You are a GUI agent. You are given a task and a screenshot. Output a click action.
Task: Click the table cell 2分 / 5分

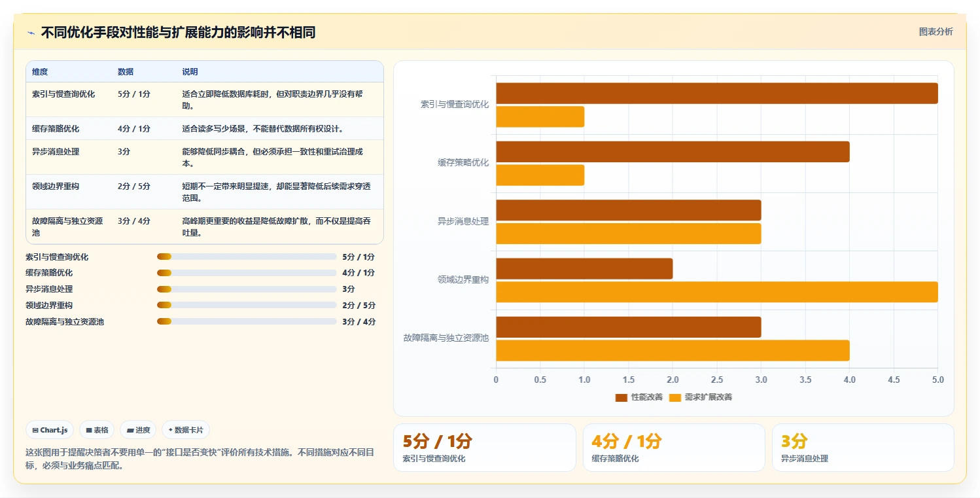coord(134,186)
